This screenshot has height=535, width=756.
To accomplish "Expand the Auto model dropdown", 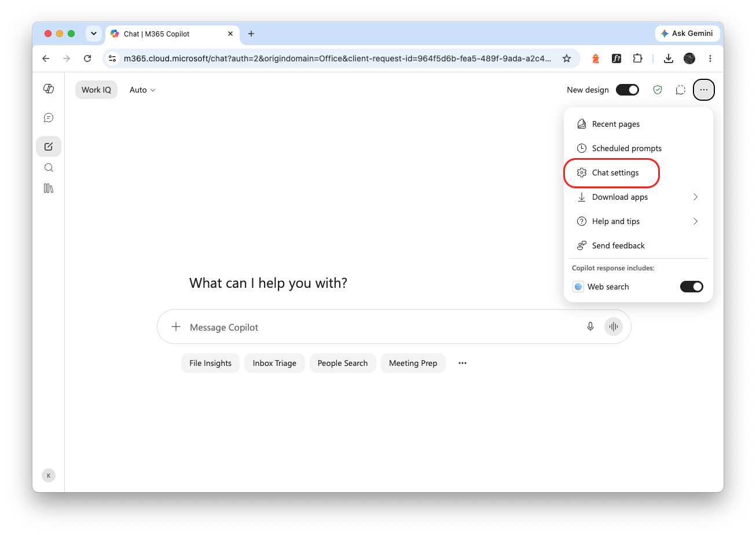I will point(142,90).
